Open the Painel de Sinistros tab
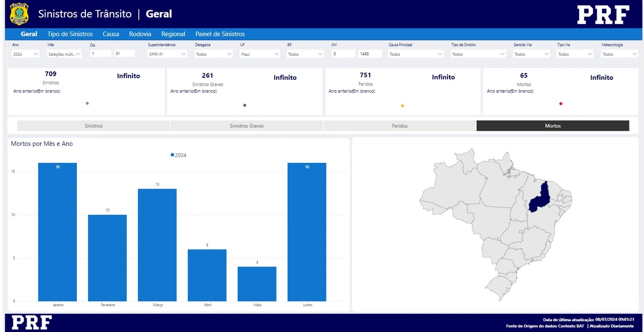Image resolution: width=644 pixels, height=332 pixels. coord(220,34)
